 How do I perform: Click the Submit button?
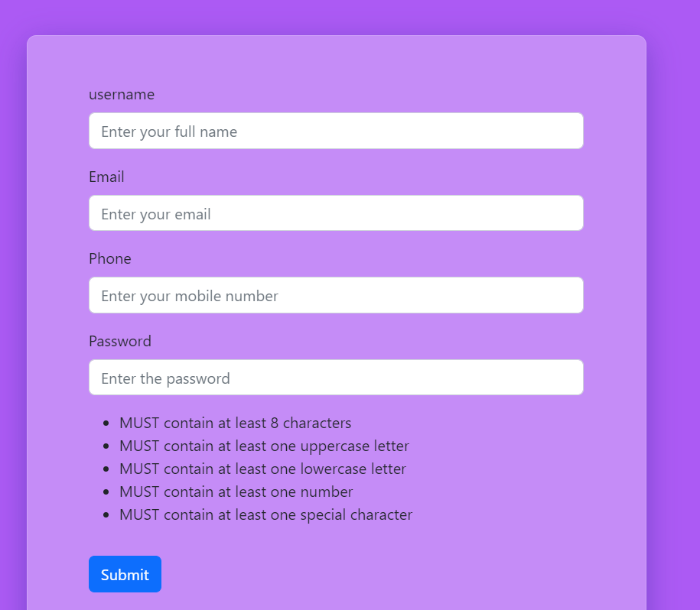pos(125,574)
